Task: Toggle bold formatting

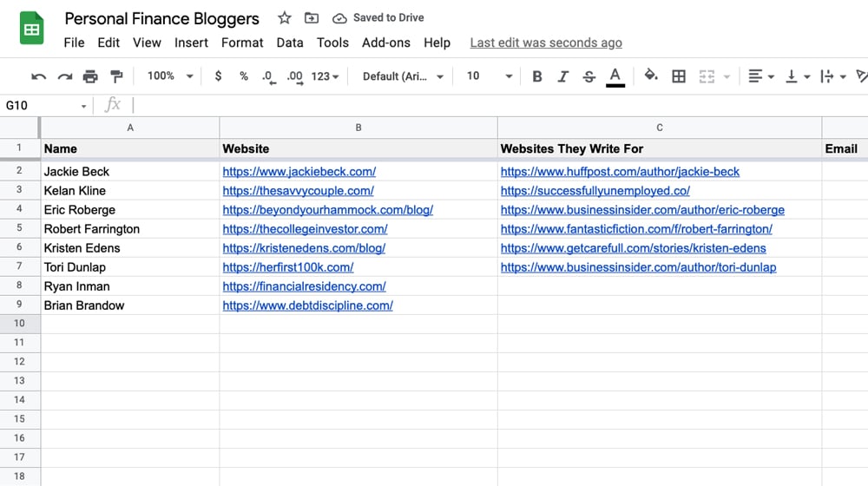Action: click(x=537, y=76)
